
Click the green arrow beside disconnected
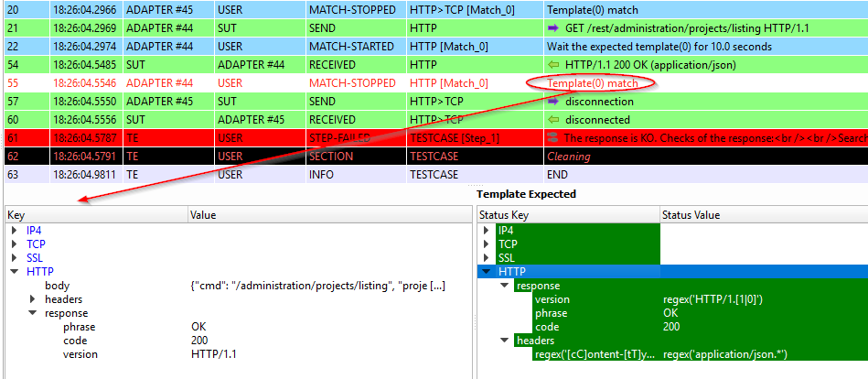tap(553, 120)
